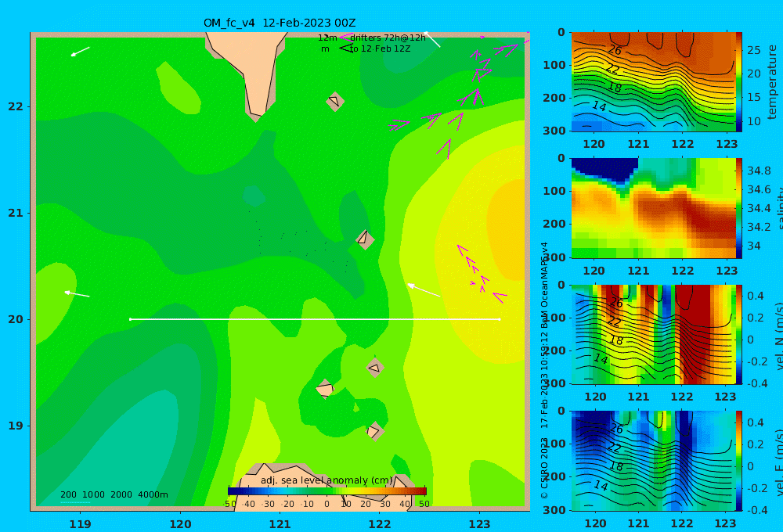Click longitude label 119 on main map

click(x=80, y=524)
